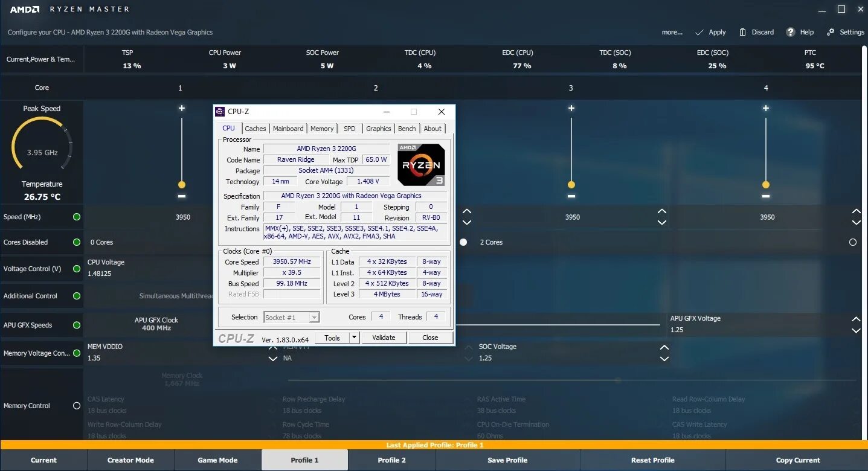Screen dimensions: 868x471
Task: Toggle APU GFX Speeds indicator
Action: (x=77, y=325)
